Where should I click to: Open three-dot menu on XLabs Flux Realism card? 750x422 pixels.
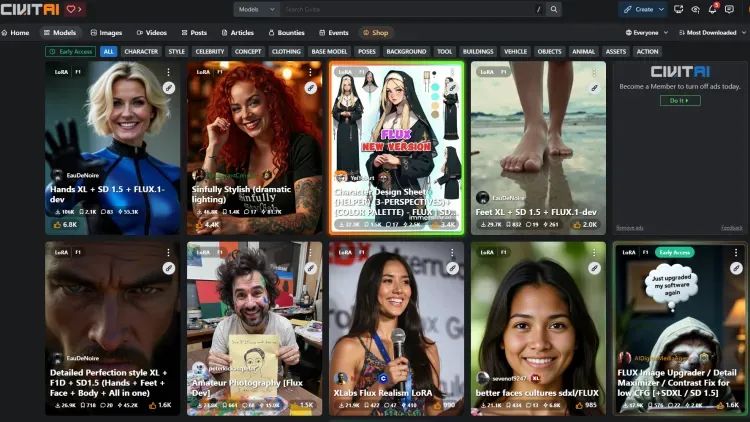(x=452, y=252)
